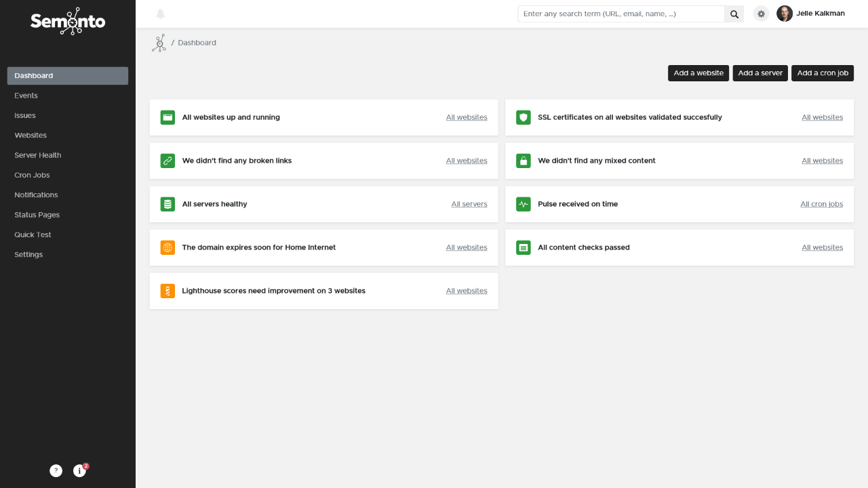
Task: Click the Add a cron job button
Action: 823,73
